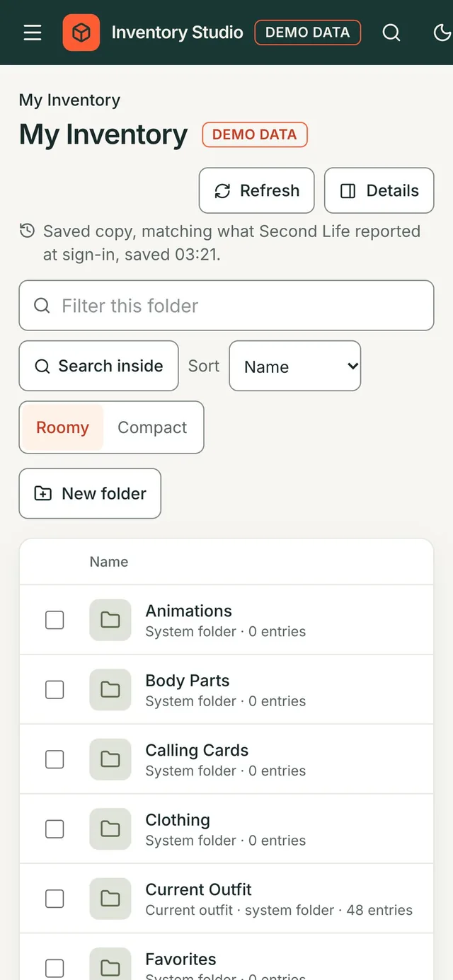Switch to the Roomy density view

[62, 427]
